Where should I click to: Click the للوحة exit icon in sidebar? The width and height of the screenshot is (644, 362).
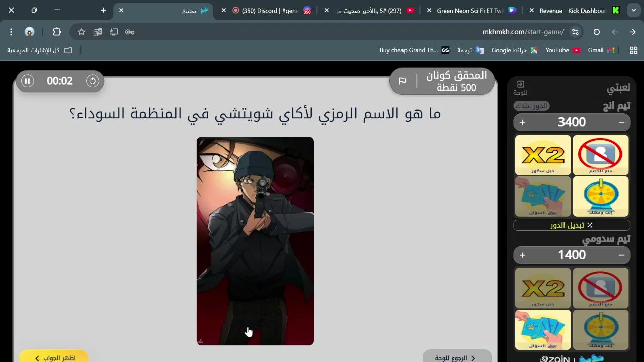tap(520, 88)
